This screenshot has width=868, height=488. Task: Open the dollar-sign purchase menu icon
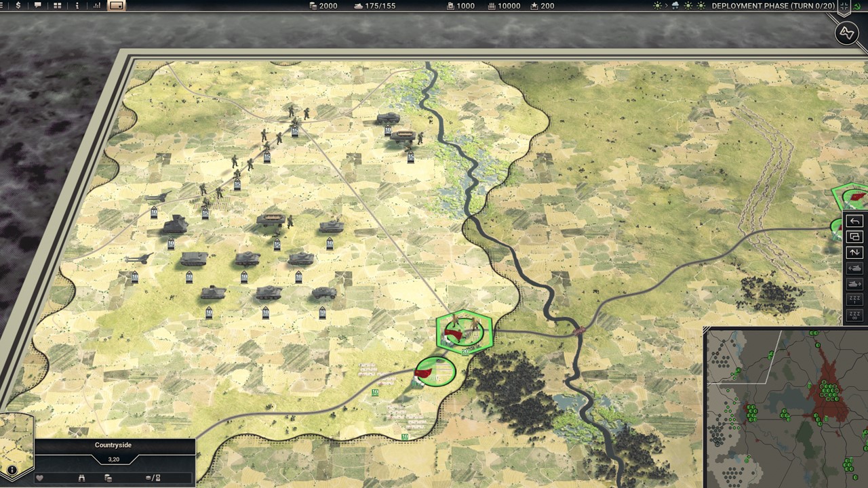18,5
